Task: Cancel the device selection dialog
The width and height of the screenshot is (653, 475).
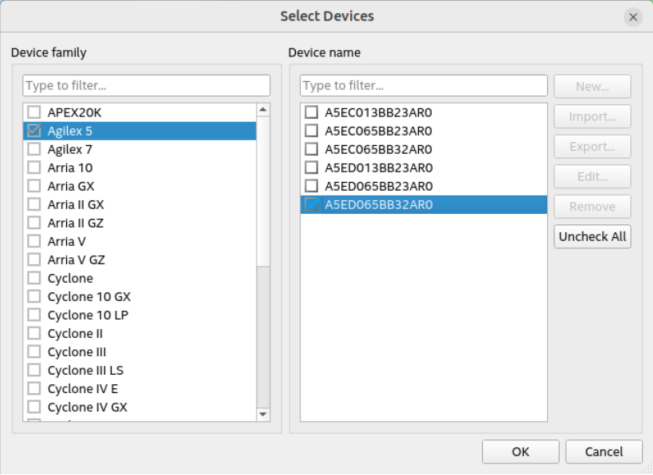Action: [604, 451]
